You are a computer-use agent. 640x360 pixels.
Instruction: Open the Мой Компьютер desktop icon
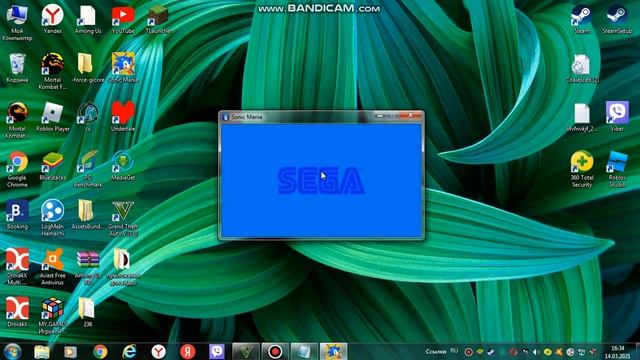pos(17,22)
